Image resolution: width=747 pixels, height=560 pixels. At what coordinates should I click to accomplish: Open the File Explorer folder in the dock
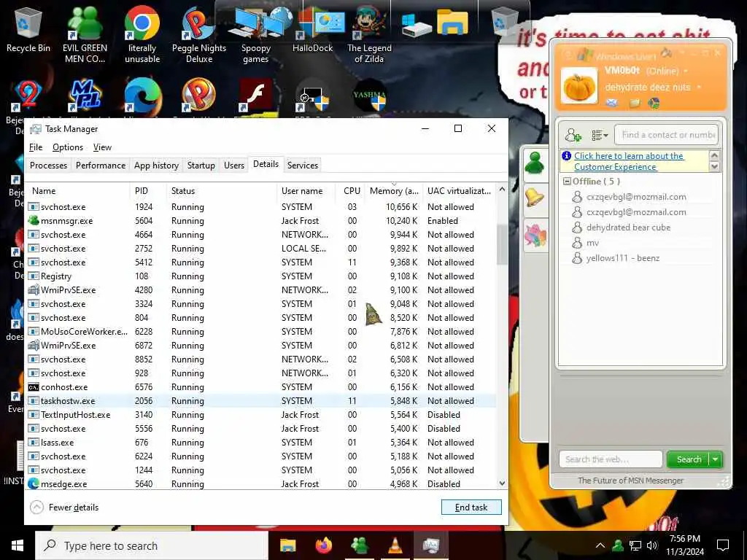pos(452,22)
